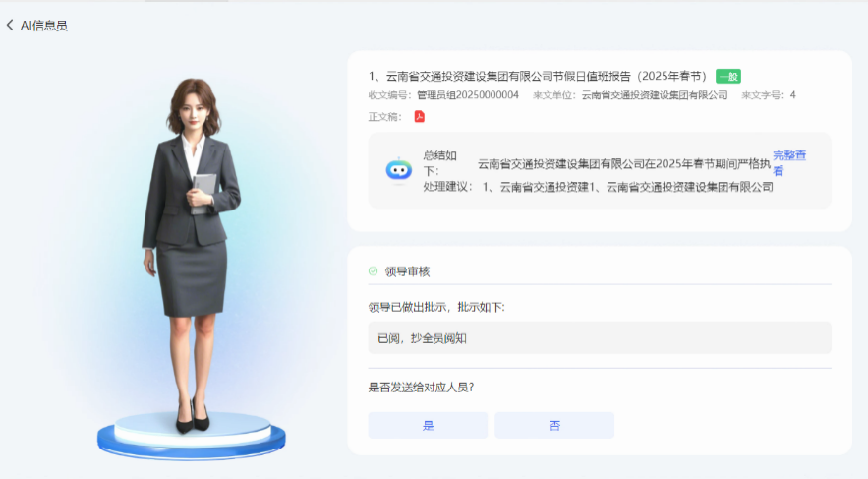This screenshot has width=868, height=479.
Task: Choose 是 to send to personnel
Action: 428,425
